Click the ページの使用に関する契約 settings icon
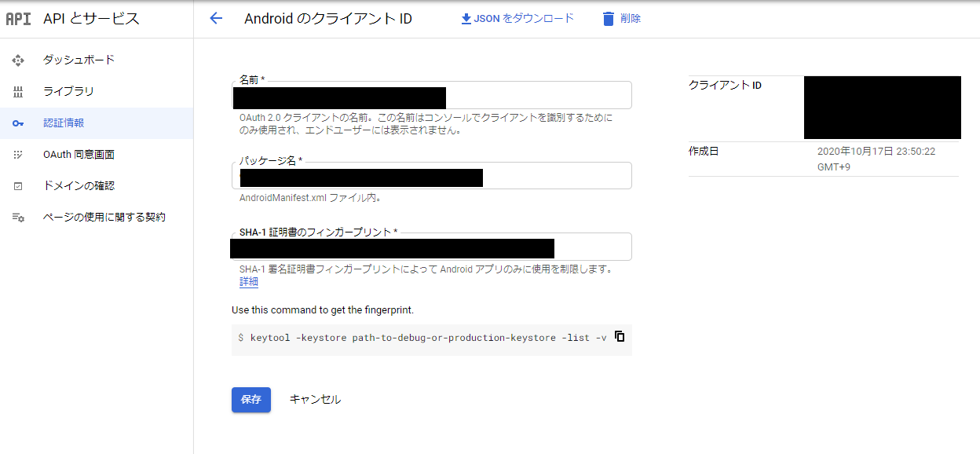 (x=18, y=218)
